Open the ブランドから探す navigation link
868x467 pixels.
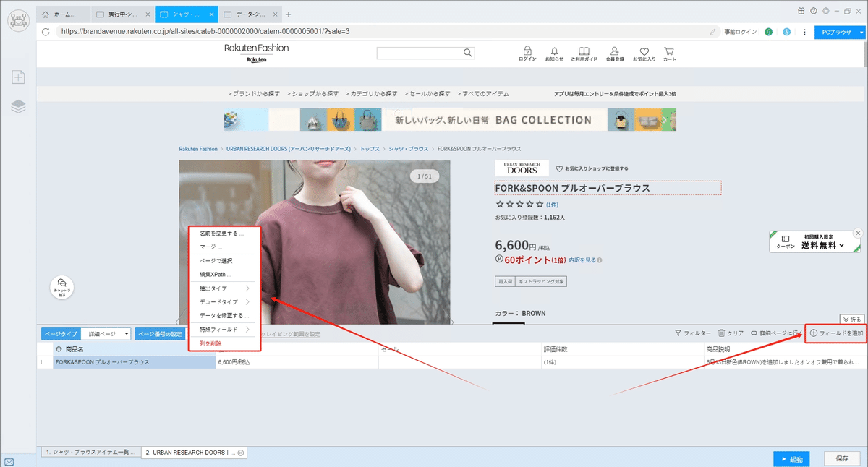coord(255,94)
